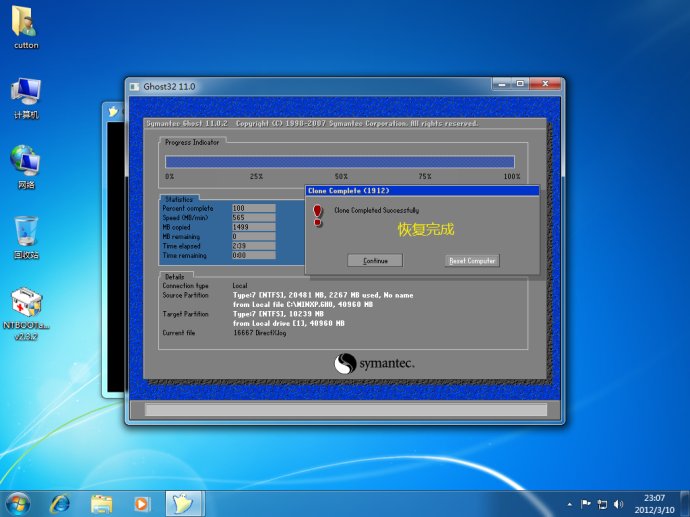
Task: Click the Symantec logo
Action: coord(374,363)
